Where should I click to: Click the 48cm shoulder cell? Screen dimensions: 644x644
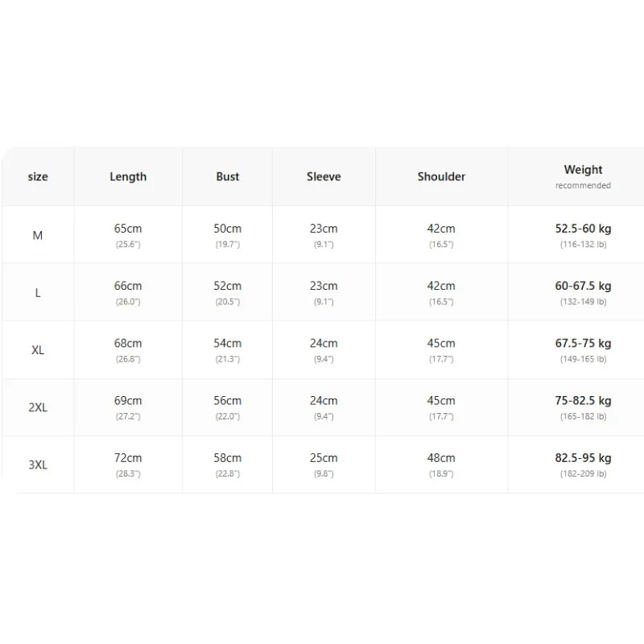[x=441, y=465]
